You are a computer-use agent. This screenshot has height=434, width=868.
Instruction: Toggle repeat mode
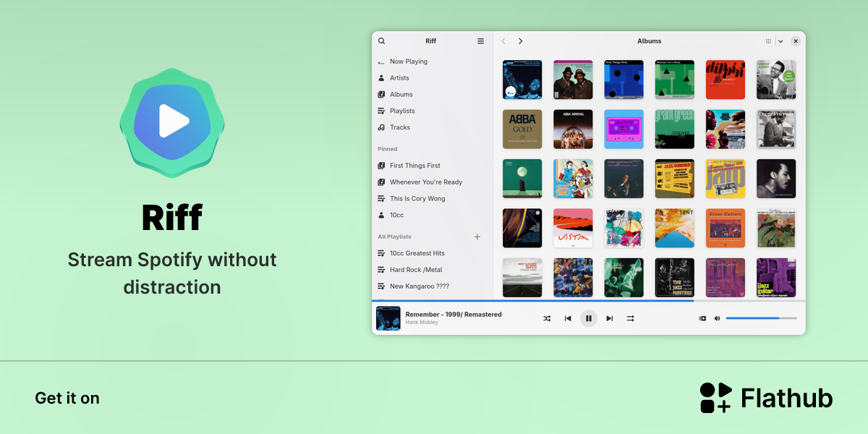(x=630, y=318)
